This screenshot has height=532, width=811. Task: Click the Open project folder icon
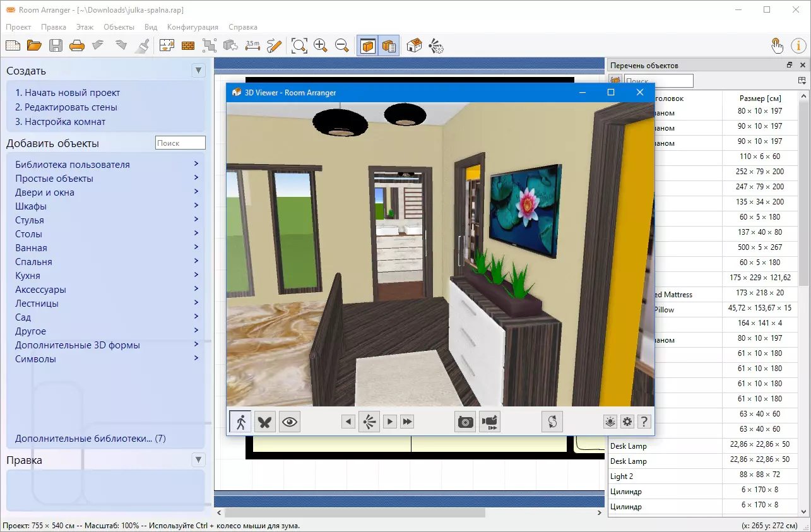[34, 45]
